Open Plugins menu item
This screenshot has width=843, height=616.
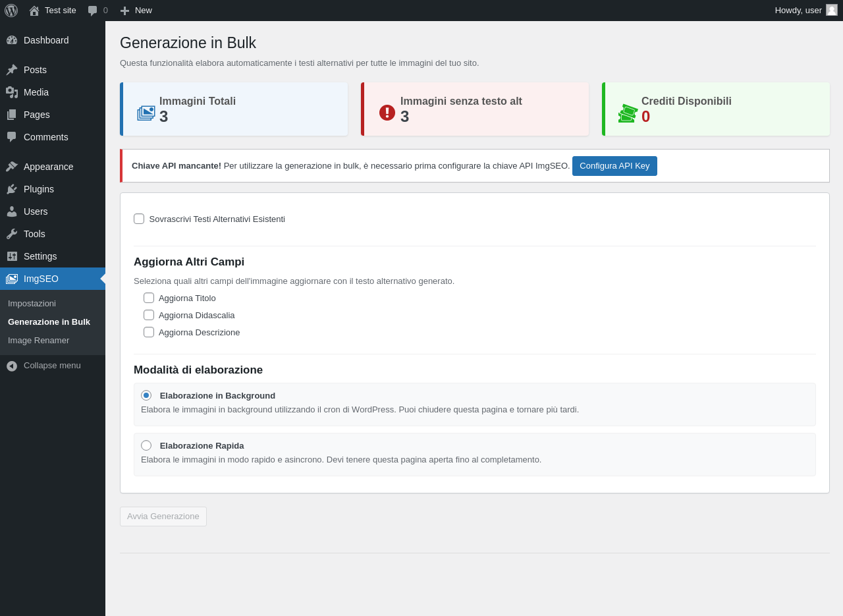pyautogui.click(x=53, y=189)
